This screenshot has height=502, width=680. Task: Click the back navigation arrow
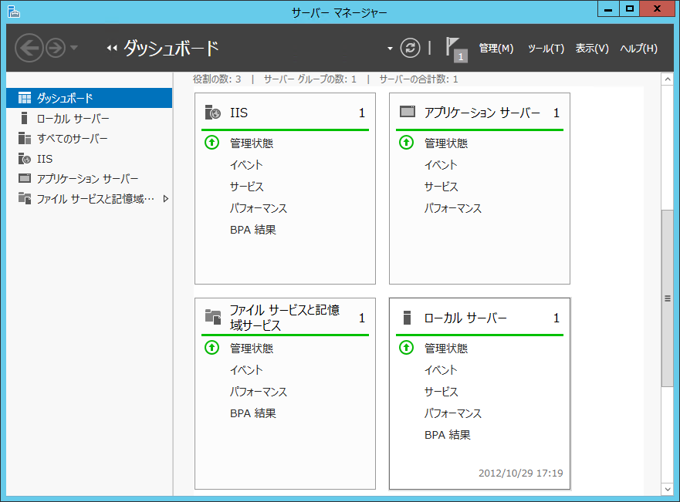pyautogui.click(x=29, y=48)
